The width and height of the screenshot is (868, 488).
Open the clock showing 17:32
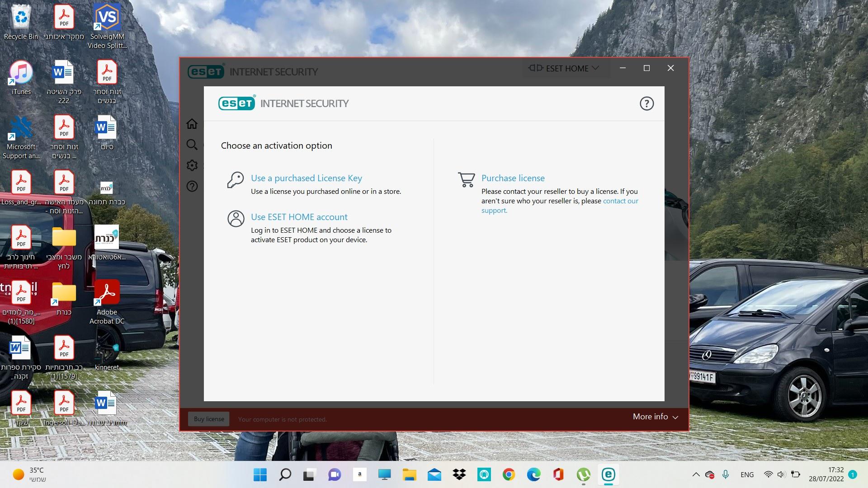826,474
